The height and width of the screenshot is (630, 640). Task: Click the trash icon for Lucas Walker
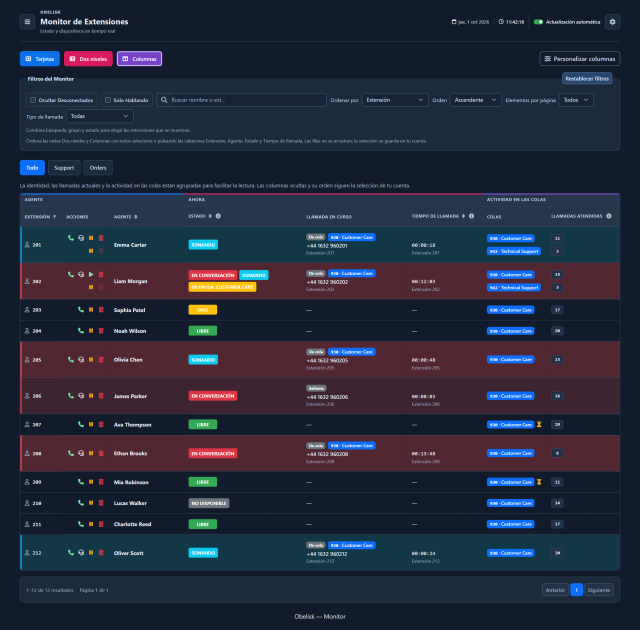(x=101, y=503)
